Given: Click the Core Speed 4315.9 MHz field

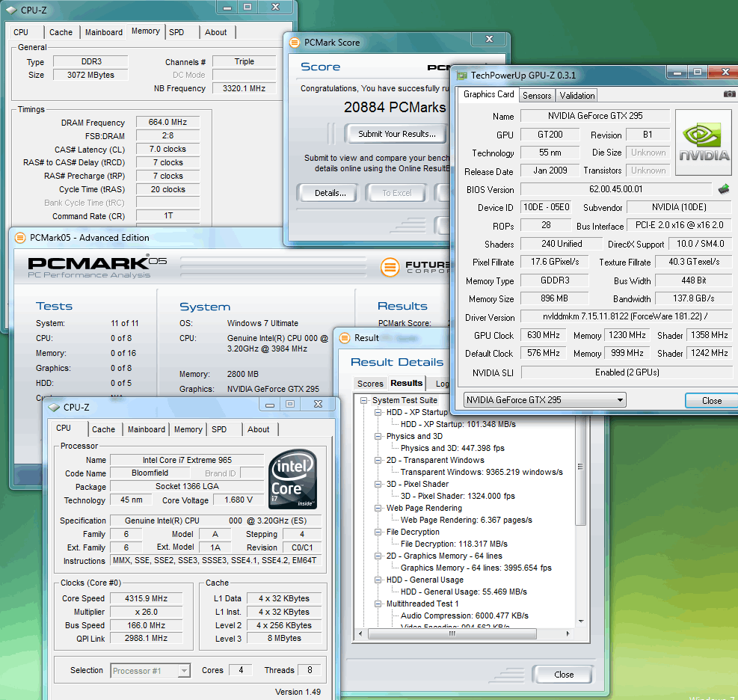Looking at the screenshot, I should pos(147,599).
